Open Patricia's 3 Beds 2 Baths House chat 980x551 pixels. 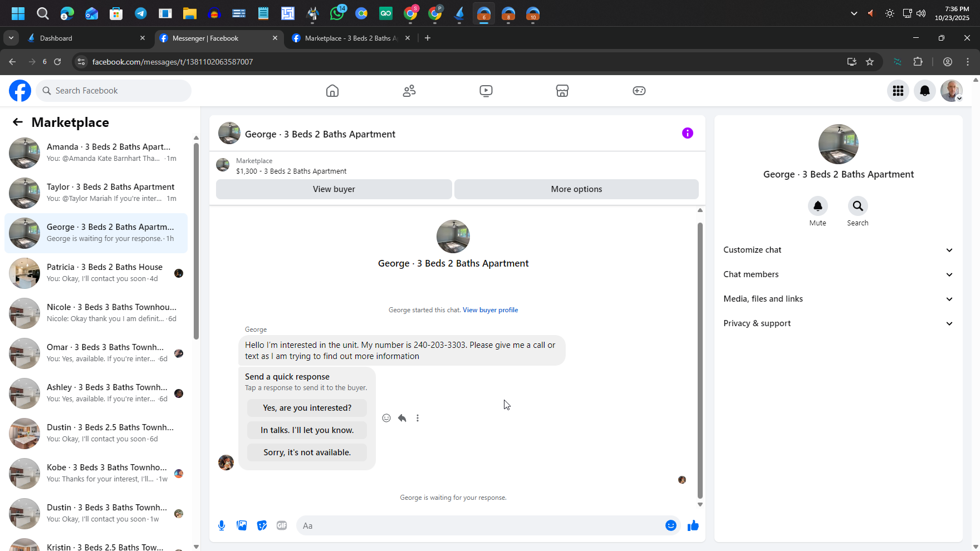[x=96, y=273]
